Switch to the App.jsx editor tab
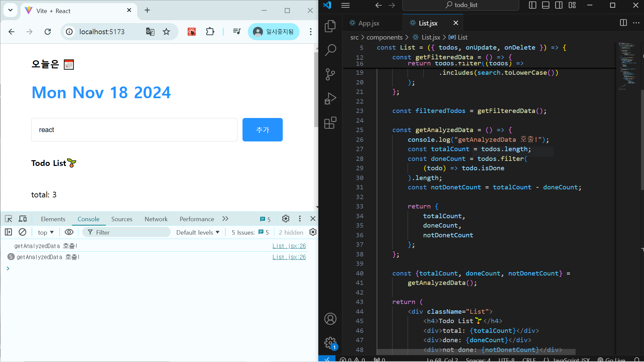 click(x=368, y=23)
